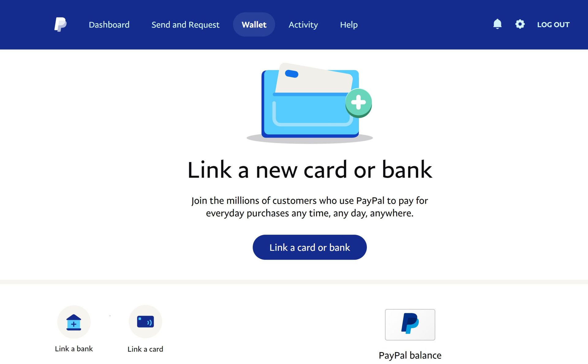The width and height of the screenshot is (588, 364).
Task: Toggle notification preferences via bell
Action: 497,24
